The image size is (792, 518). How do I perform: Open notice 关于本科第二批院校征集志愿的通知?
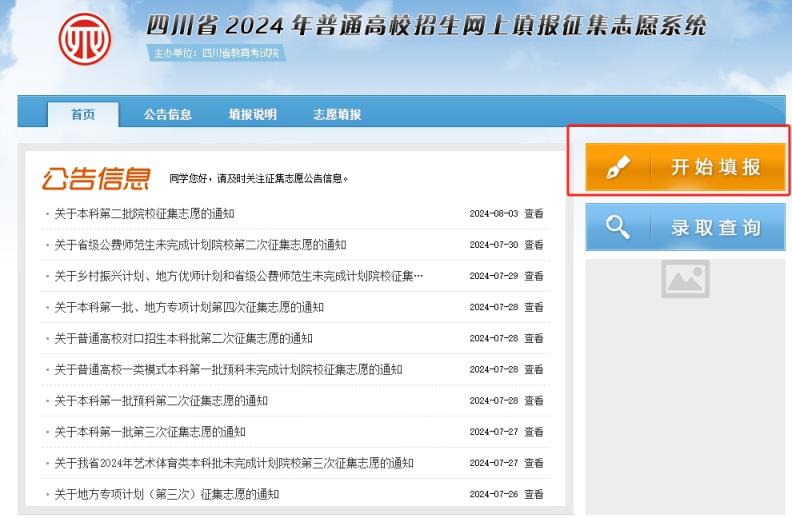click(144, 213)
